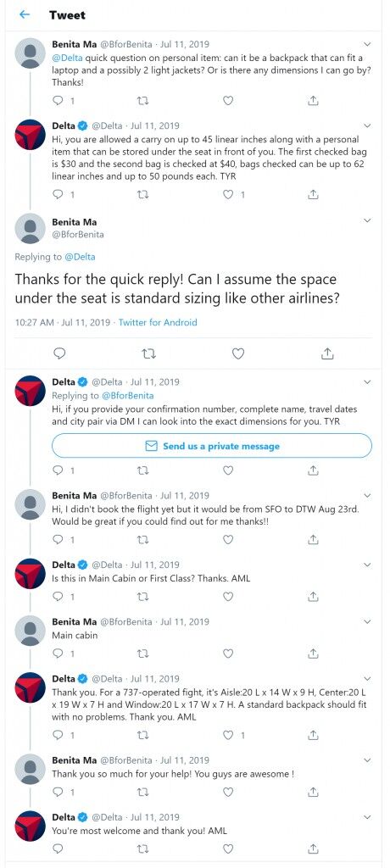Reply to the main tweet about space under seat
The height and width of the screenshot is (868, 390).
[x=60, y=353]
